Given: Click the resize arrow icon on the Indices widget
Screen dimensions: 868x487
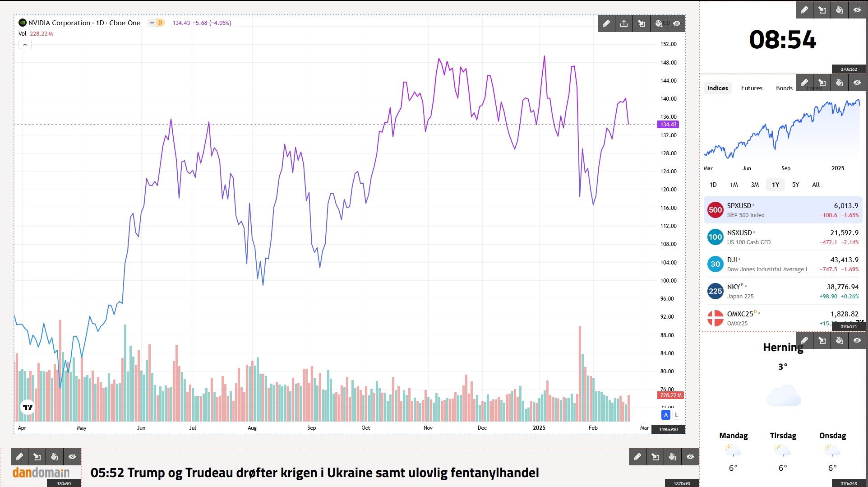Looking at the screenshot, I should tap(822, 83).
